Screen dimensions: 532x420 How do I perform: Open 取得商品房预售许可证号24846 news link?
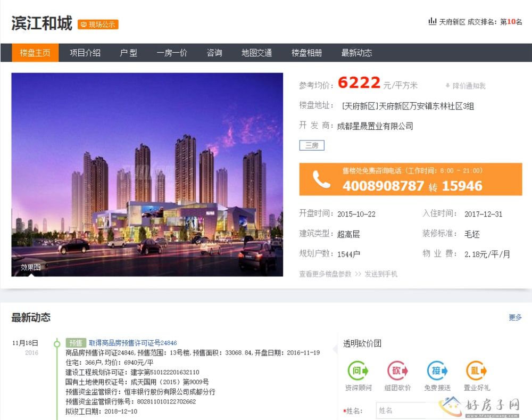pos(132,343)
